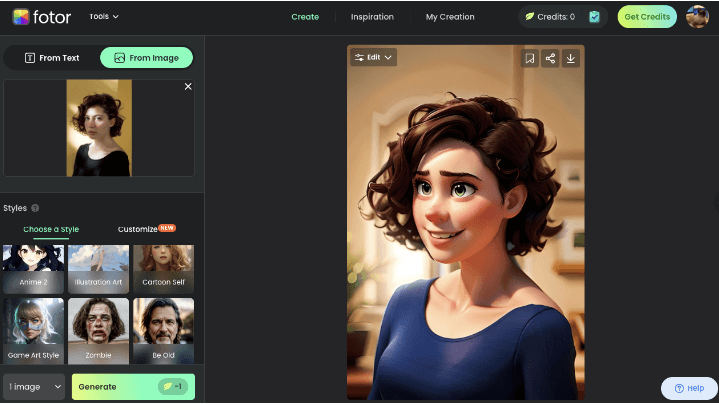Show the Styles info tooltip icon

[x=35, y=208]
